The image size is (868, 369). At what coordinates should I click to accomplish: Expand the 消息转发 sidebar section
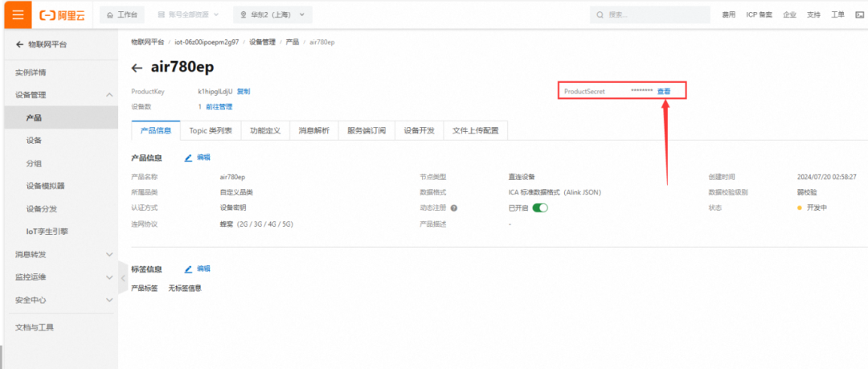(x=61, y=254)
